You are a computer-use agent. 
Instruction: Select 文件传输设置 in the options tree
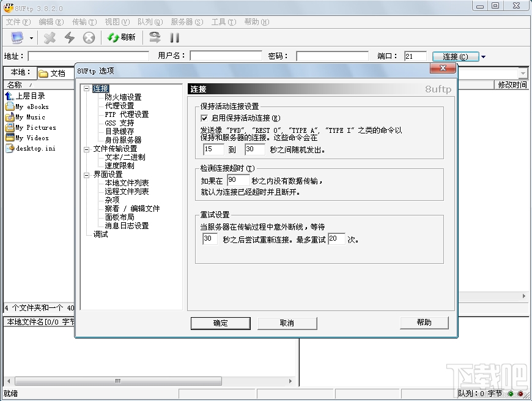115,149
